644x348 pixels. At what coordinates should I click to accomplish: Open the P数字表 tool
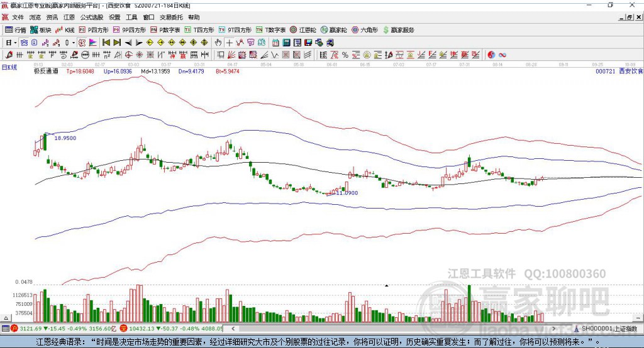tap(165, 30)
